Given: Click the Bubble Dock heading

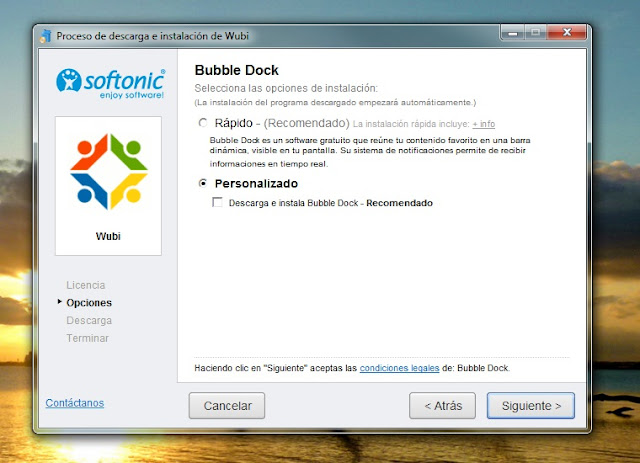Looking at the screenshot, I should pos(236,70).
